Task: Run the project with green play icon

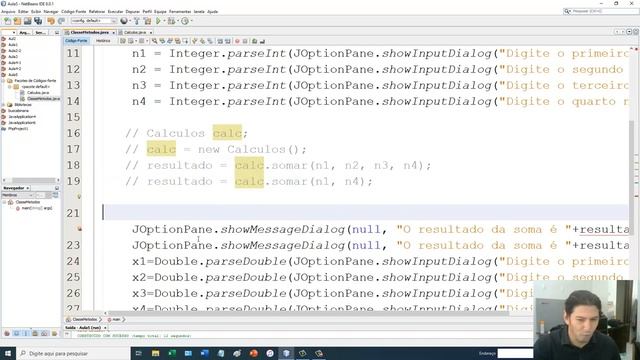Action: [158, 21]
